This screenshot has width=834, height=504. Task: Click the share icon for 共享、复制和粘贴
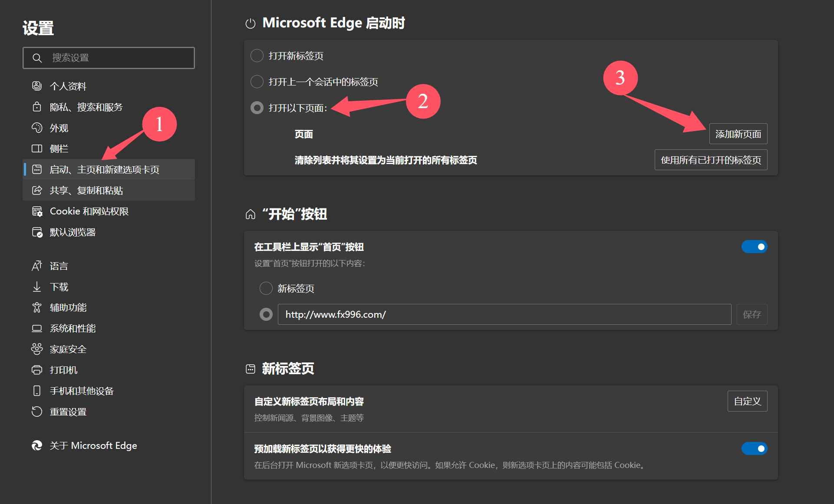[37, 190]
